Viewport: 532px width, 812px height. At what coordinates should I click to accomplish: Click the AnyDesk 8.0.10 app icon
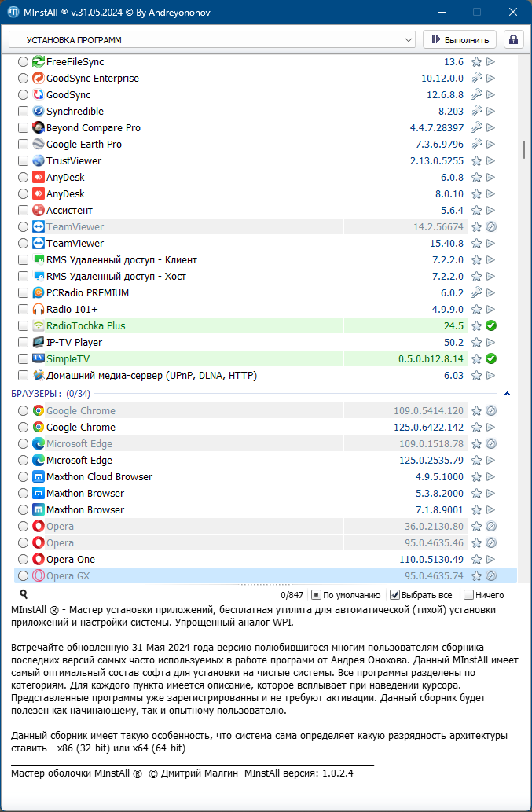point(39,194)
